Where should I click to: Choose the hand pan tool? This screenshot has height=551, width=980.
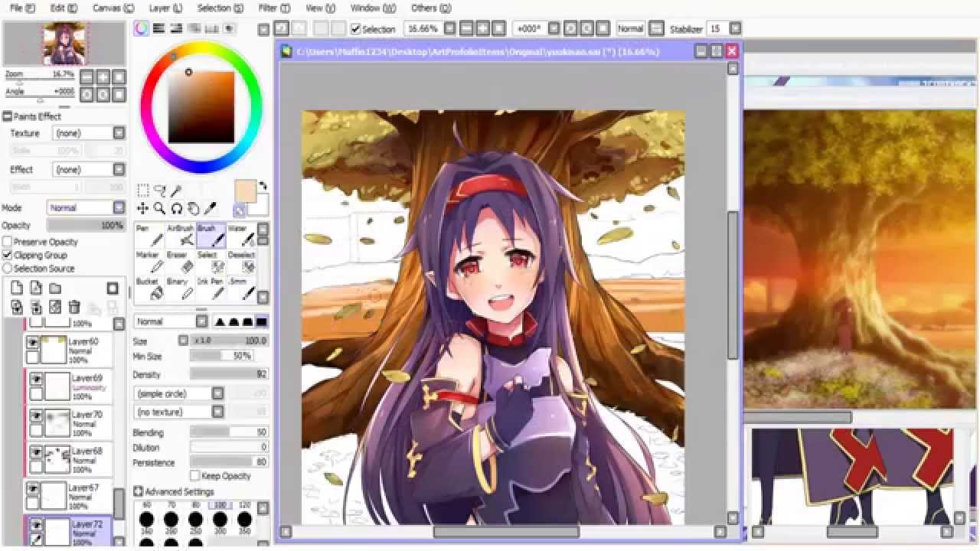(194, 208)
